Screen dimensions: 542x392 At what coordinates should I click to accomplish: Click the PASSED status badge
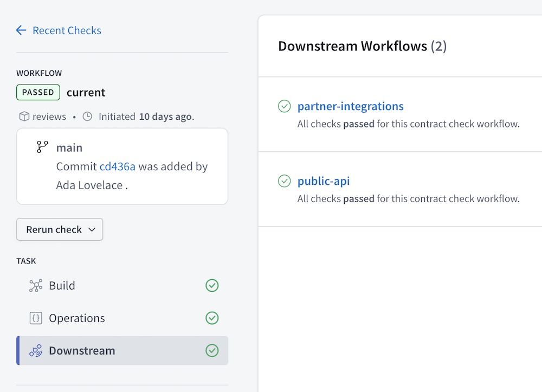click(x=38, y=92)
